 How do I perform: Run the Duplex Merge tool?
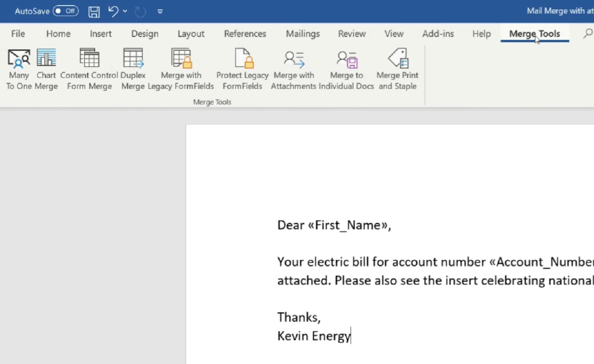(x=133, y=69)
